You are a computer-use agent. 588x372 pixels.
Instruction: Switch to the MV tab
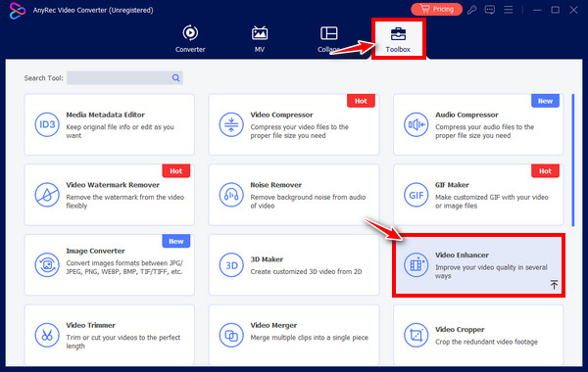tap(260, 38)
